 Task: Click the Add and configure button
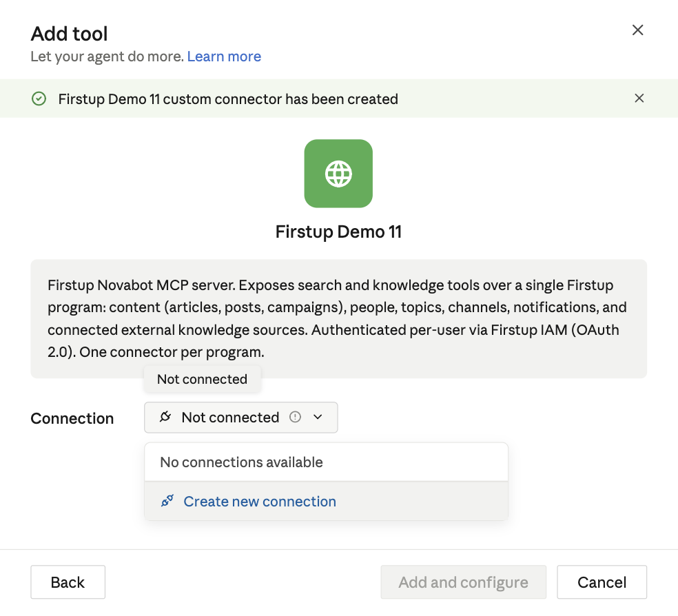[x=464, y=582]
